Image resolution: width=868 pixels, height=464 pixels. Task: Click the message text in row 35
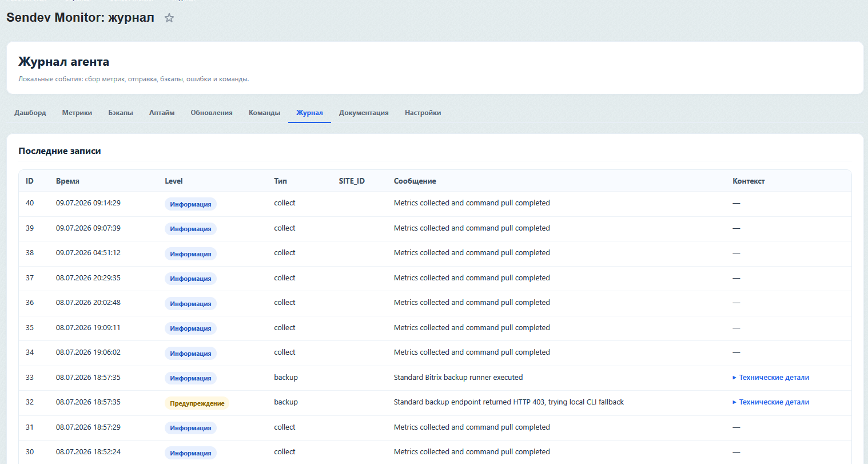pyautogui.click(x=472, y=327)
